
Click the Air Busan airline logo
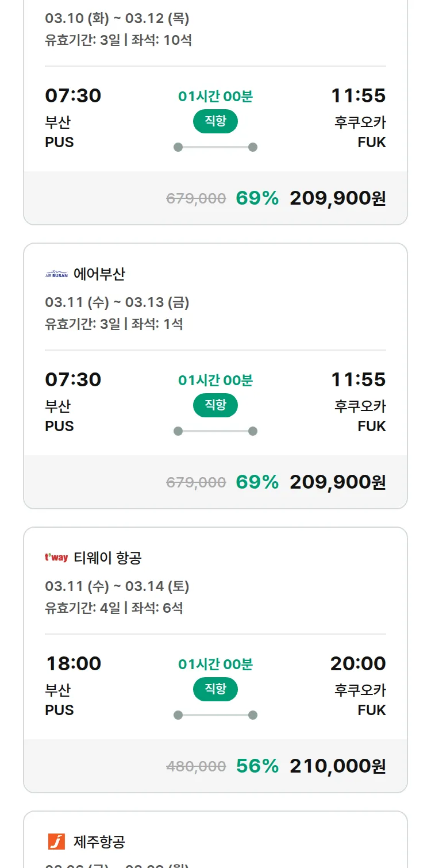[x=56, y=274]
